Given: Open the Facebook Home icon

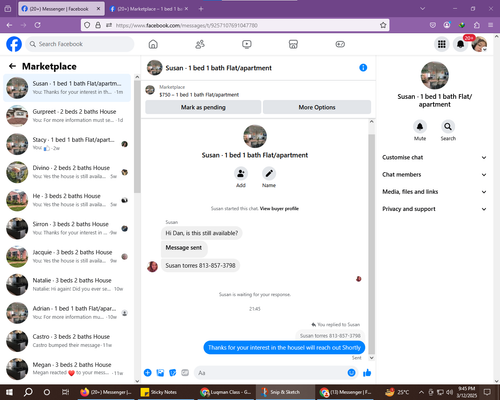Looking at the screenshot, I should tap(153, 44).
